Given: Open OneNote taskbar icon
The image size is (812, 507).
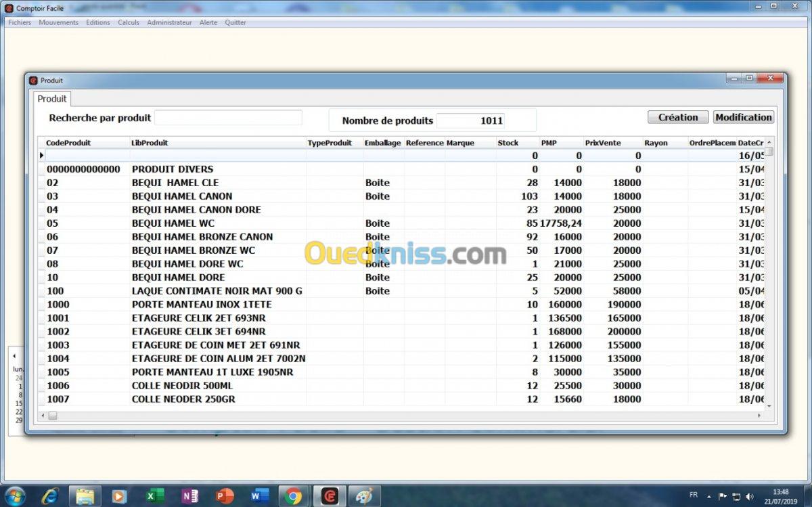Looking at the screenshot, I should tap(190, 496).
